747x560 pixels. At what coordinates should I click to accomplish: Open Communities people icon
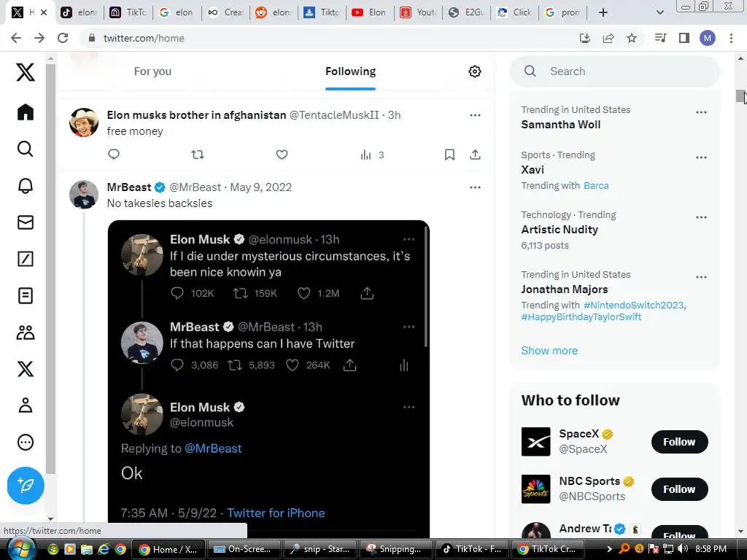[x=26, y=332]
